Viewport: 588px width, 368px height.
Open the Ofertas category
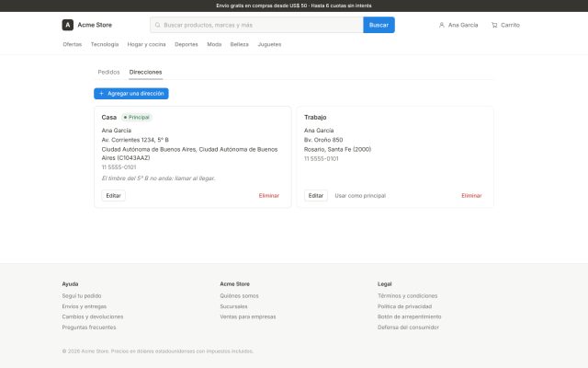click(x=72, y=44)
